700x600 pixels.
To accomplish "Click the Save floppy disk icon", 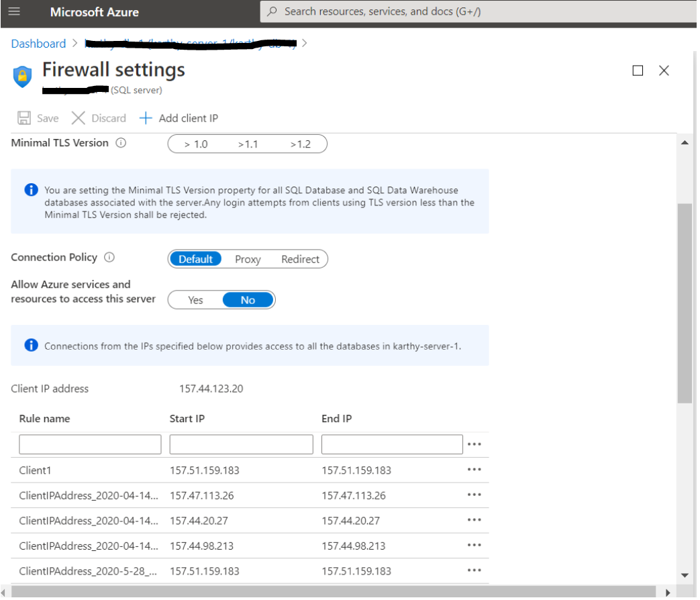I will click(x=23, y=118).
